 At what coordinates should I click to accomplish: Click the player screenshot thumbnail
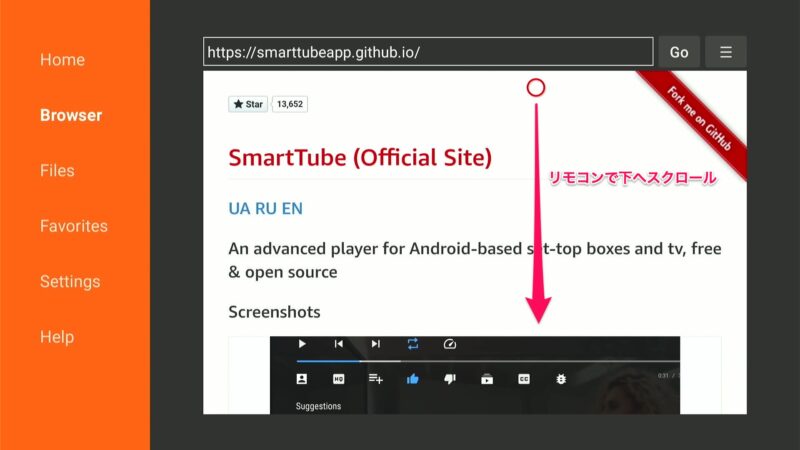pyautogui.click(x=475, y=375)
